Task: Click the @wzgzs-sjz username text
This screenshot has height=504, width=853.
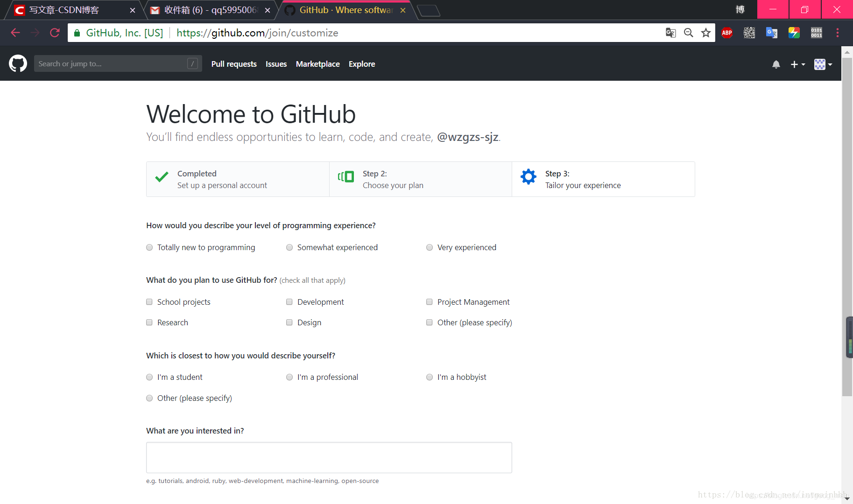Action: (468, 137)
